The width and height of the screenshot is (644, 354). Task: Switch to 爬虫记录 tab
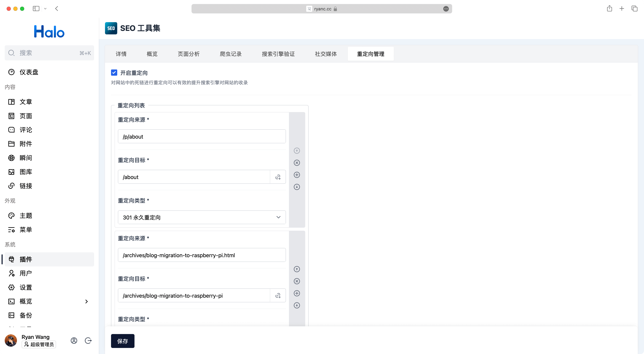(230, 54)
